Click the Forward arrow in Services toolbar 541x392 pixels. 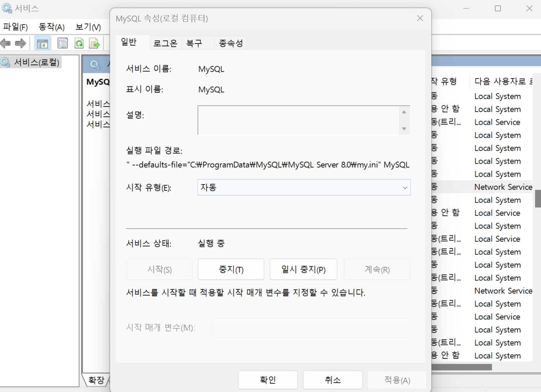coord(20,43)
